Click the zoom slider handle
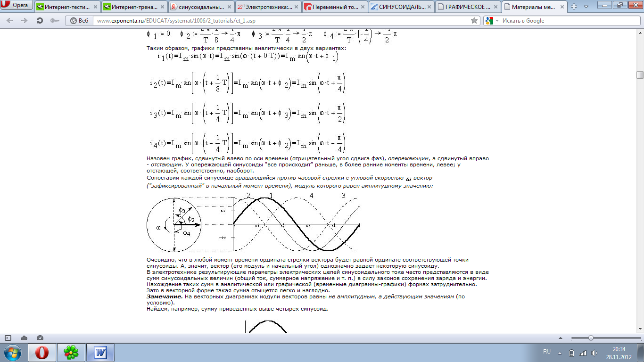Screen dimensions: 644x362 click(x=591, y=338)
